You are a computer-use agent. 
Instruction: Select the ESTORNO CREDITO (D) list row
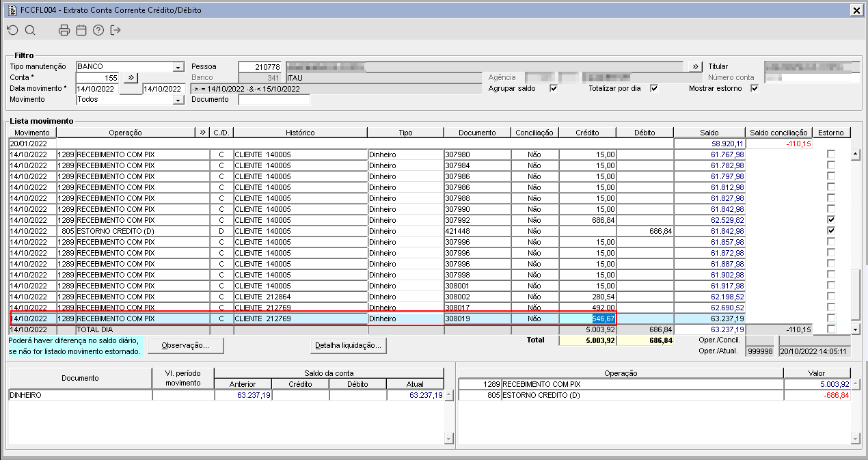tap(429, 231)
